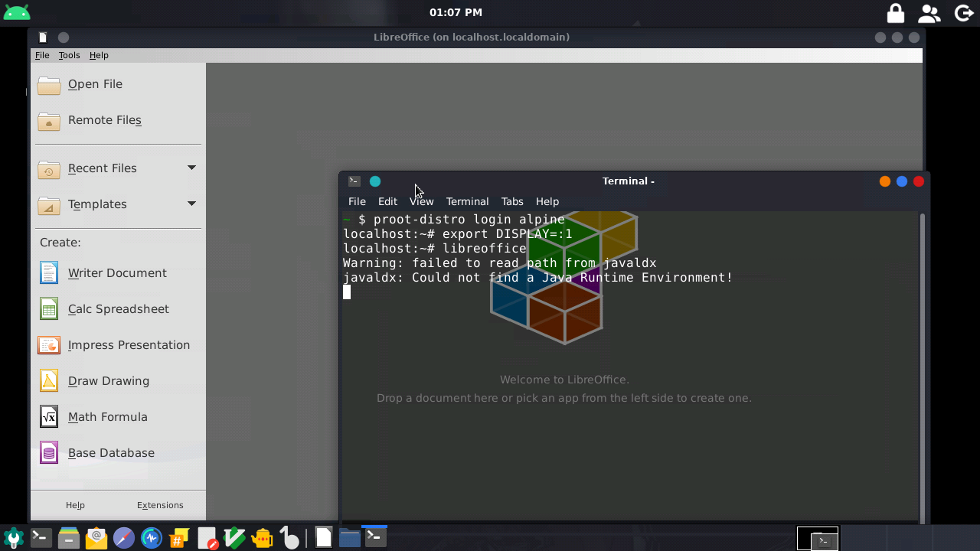Create a new Calc Spreadsheet
Image resolution: width=980 pixels, height=551 pixels.
coord(119,309)
